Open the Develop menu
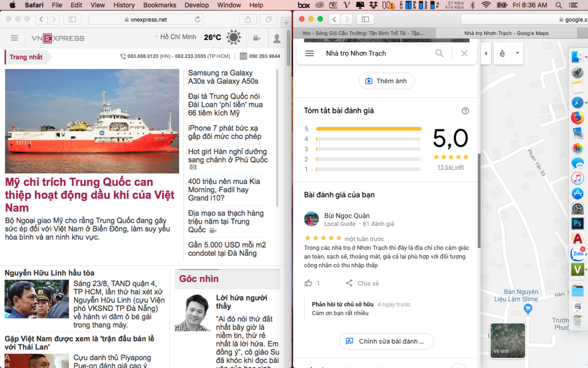The image size is (588, 368). [x=197, y=5]
